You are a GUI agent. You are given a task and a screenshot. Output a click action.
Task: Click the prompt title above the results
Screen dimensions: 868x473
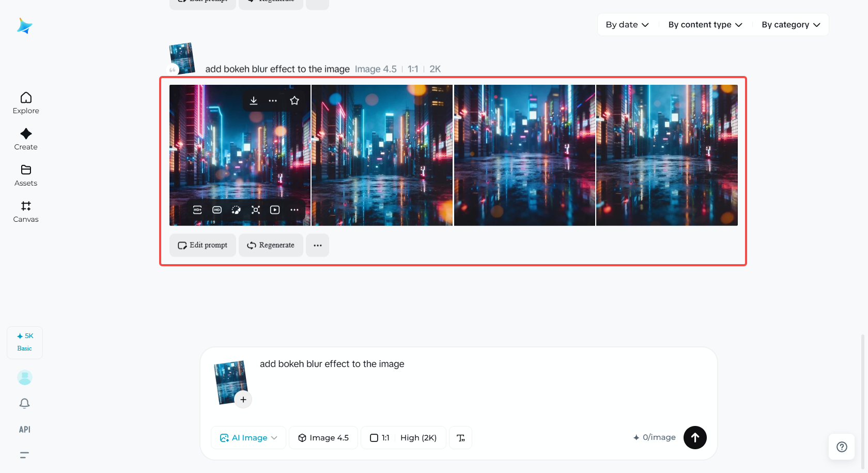277,69
